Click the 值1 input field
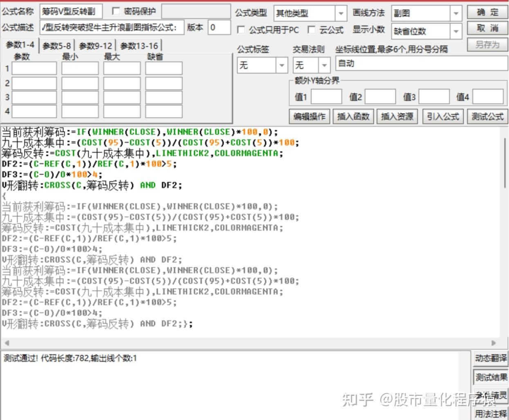Image resolution: width=509 pixels, height=420 pixels. [x=326, y=97]
